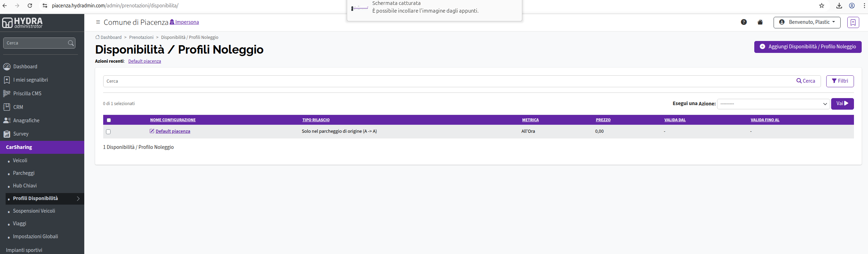Click the sidebar search magnifier icon
868x254 pixels.
point(71,43)
